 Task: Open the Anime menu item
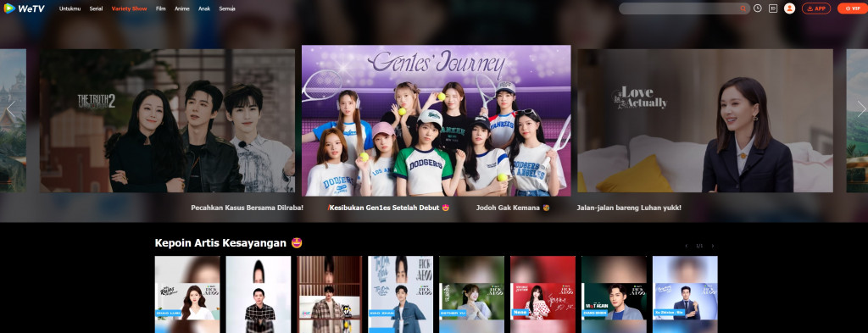[x=181, y=8]
